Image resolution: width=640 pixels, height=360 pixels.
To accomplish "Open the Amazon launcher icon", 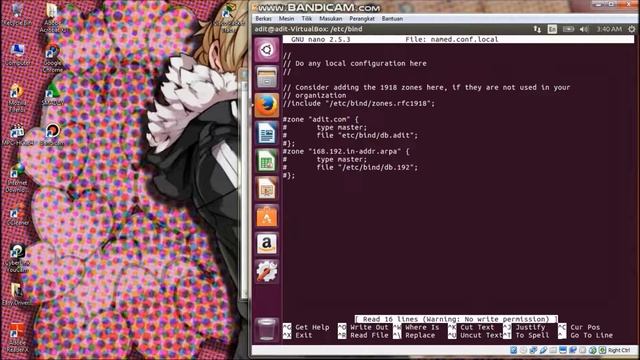I will click(267, 244).
